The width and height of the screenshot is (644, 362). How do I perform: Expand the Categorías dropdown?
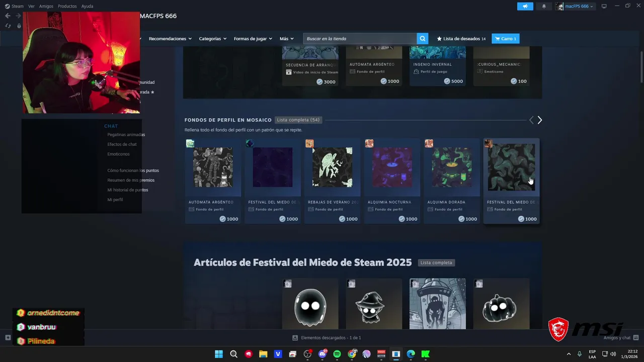pos(213,39)
